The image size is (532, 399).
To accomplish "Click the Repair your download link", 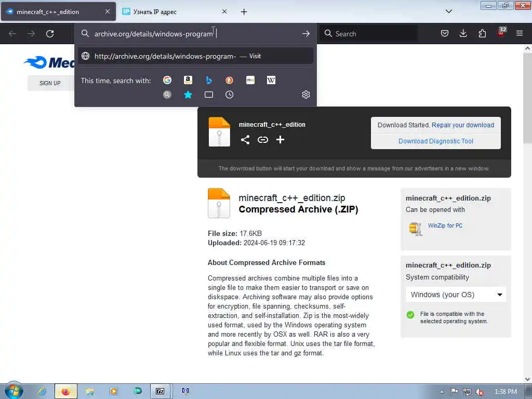I will tap(463, 125).
